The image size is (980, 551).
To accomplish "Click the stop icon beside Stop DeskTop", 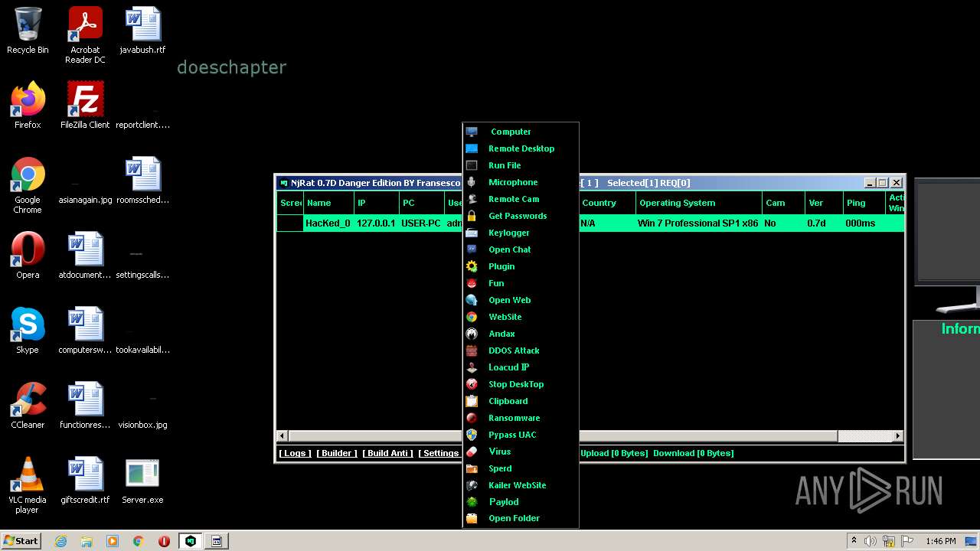I will tap(472, 384).
